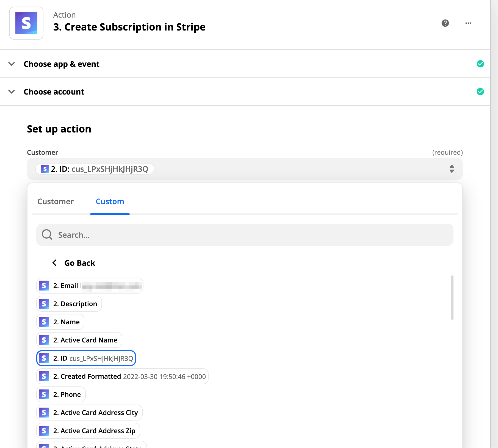
Task: Open the Customer field dropdown arrows
Action: pyautogui.click(x=452, y=169)
